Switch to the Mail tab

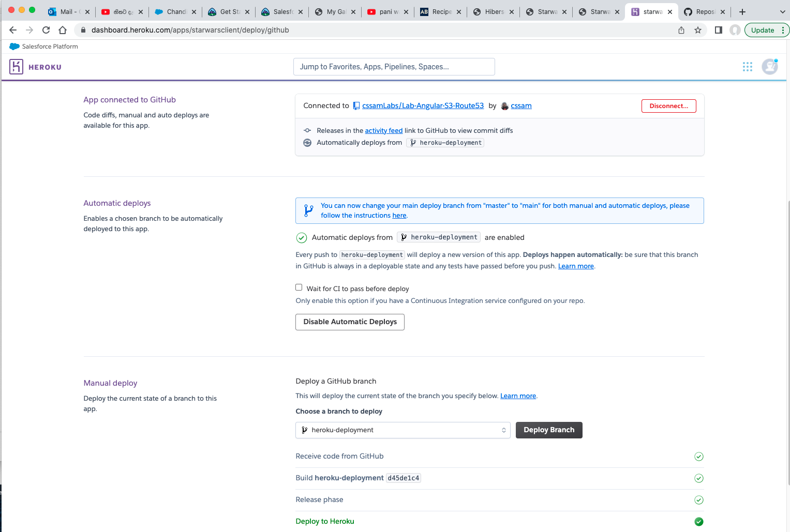tap(68, 11)
